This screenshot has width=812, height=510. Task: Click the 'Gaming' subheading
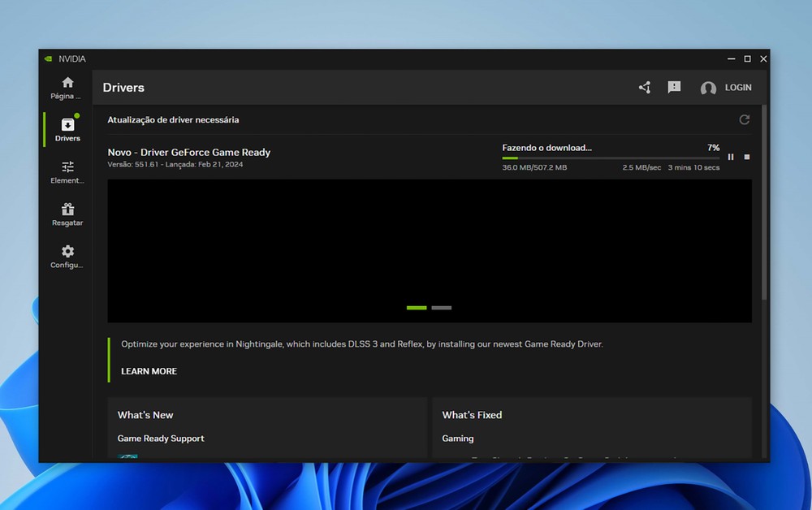click(x=458, y=439)
